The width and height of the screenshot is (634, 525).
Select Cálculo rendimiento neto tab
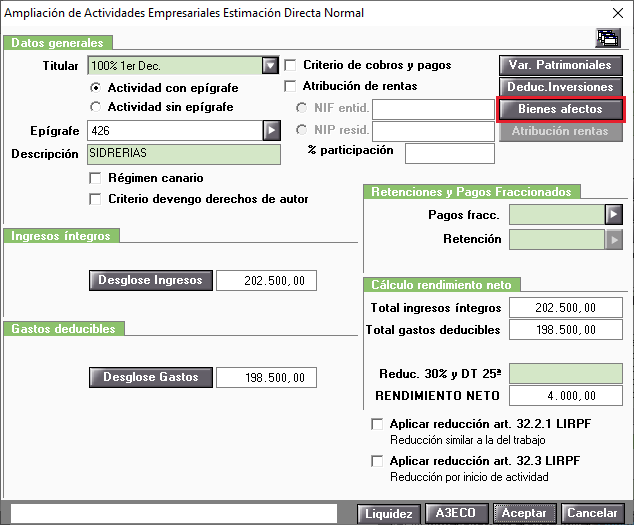442,285
